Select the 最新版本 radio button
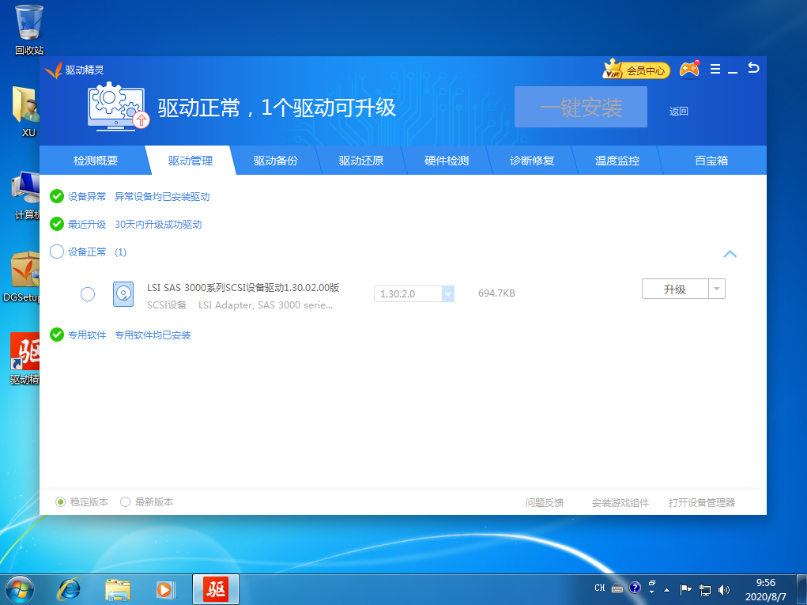This screenshot has height=605, width=807. 125,502
